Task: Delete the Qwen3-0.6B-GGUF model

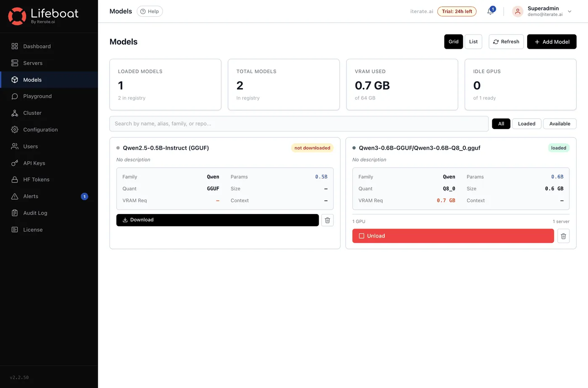Action: pos(564,236)
